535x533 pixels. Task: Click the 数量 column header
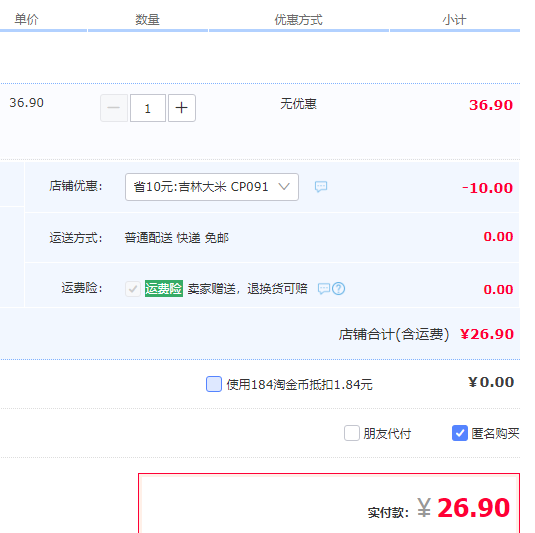pos(147,19)
